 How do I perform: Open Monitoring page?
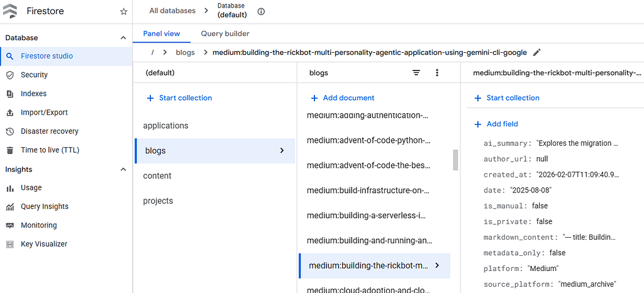coord(66,226)
